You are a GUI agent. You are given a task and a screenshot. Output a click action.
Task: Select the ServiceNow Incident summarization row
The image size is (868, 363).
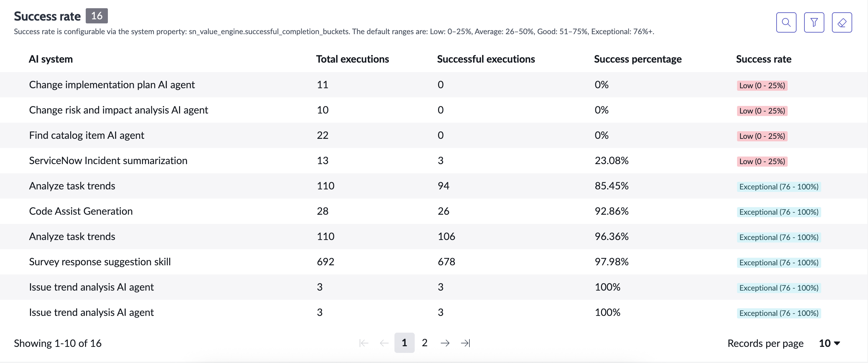click(x=434, y=161)
